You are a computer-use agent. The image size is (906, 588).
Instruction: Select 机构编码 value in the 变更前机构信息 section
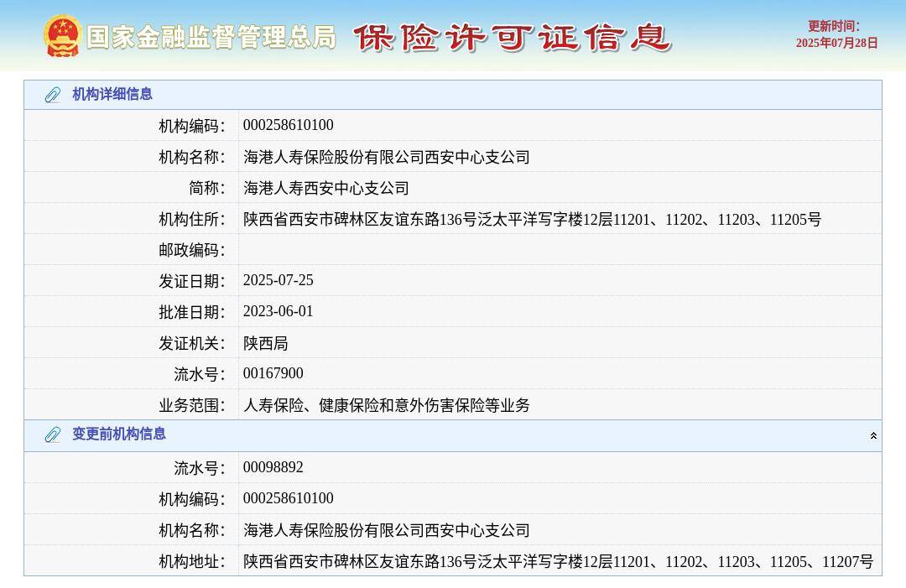(x=289, y=498)
